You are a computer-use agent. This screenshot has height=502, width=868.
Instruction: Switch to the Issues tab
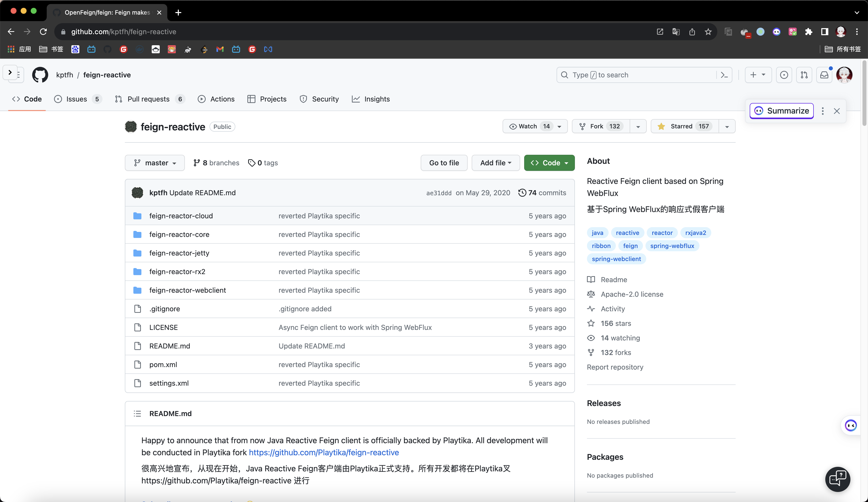pyautogui.click(x=76, y=99)
